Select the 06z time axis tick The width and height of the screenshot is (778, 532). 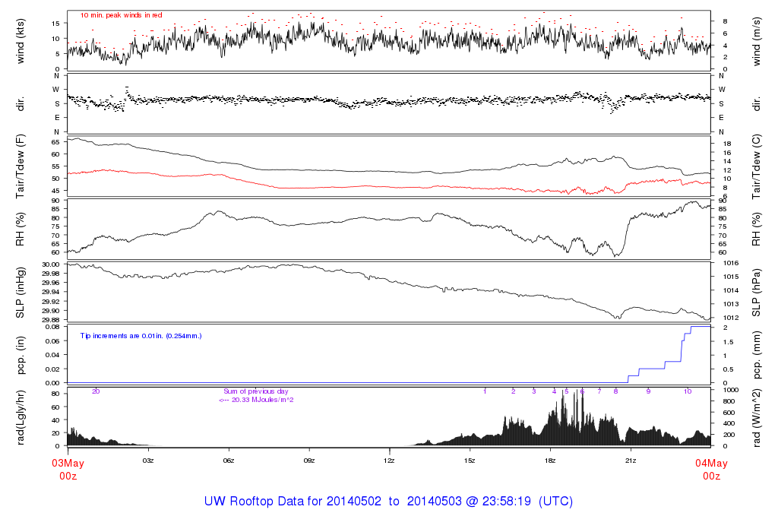pos(229,461)
